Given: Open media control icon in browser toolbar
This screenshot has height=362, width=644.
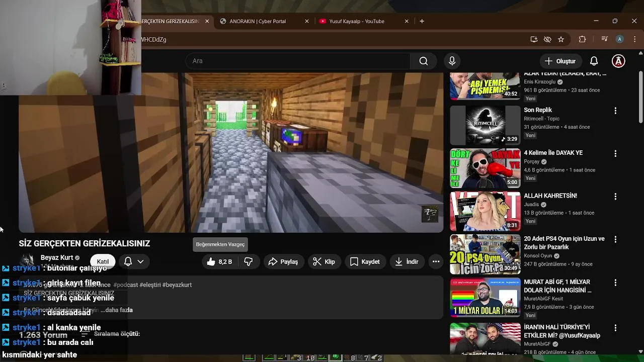Looking at the screenshot, I should click(x=604, y=39).
